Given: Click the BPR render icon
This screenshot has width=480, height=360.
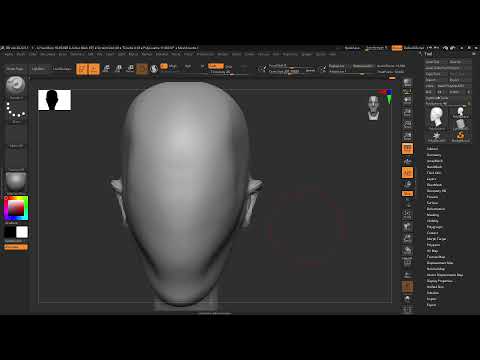Looking at the screenshot, I should pos(407,83).
